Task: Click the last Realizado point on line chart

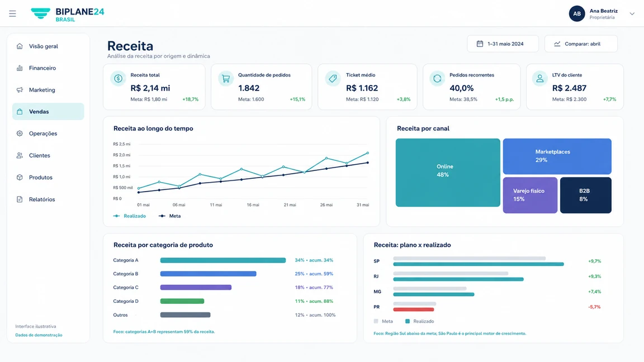Action: [x=368, y=153]
